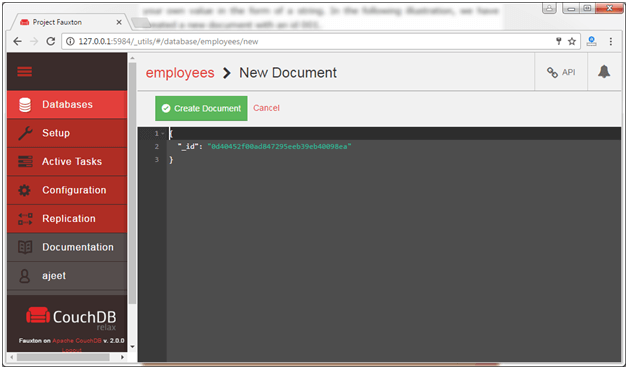Open Active Tasks in sidebar
Viewport: 628px width, 369px height.
click(67, 161)
